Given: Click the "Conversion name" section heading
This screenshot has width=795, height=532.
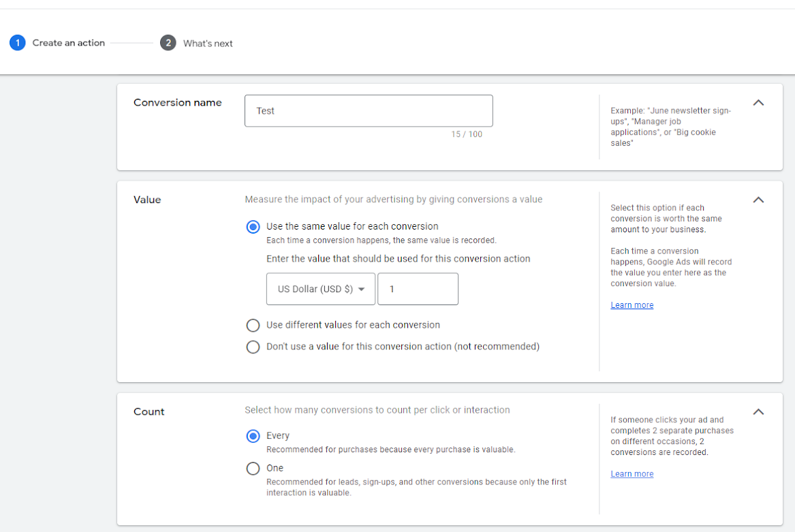Looking at the screenshot, I should (177, 103).
